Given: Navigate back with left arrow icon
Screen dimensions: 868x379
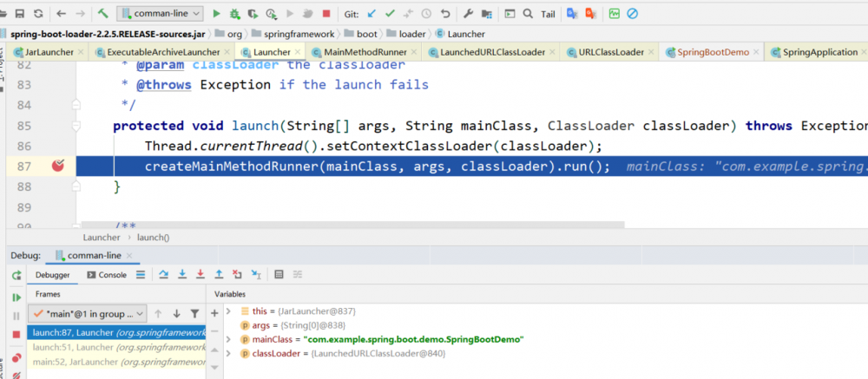Looking at the screenshot, I should point(61,13).
